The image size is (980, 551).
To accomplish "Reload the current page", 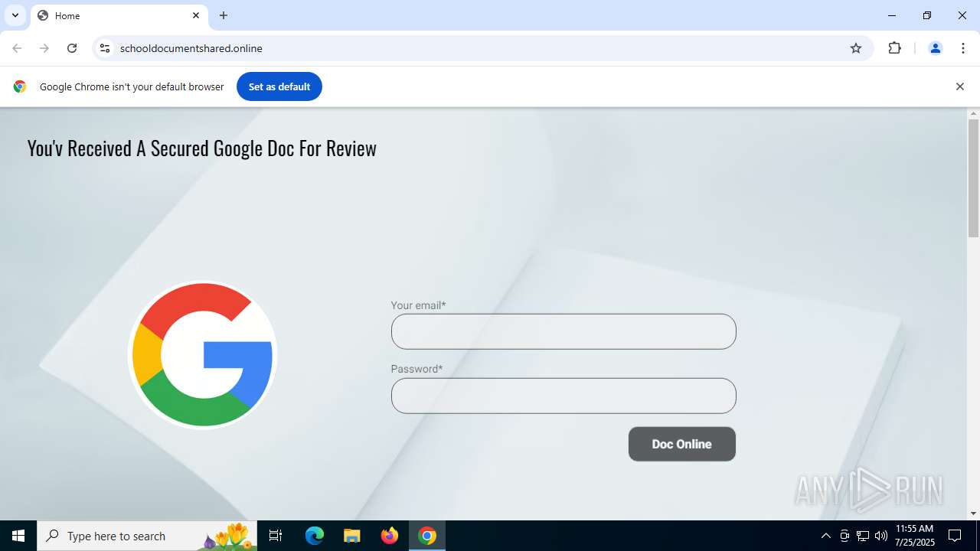I will point(72,48).
